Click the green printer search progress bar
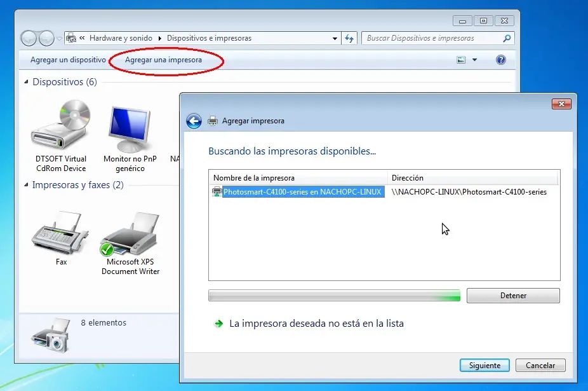Viewport: 588px width, 391px height. click(x=334, y=296)
